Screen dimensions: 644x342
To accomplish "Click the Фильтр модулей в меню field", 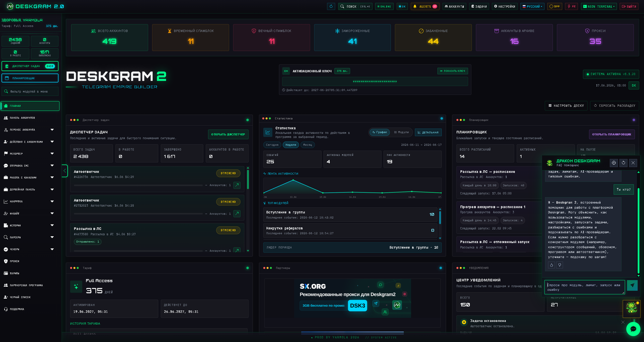I will point(30,91).
